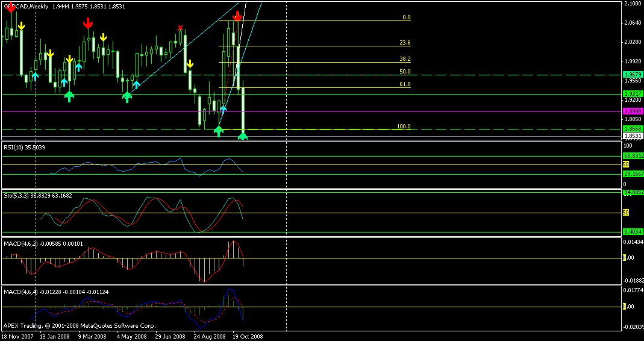Click the 19 Oct 2008 date on the time axis

click(248, 336)
